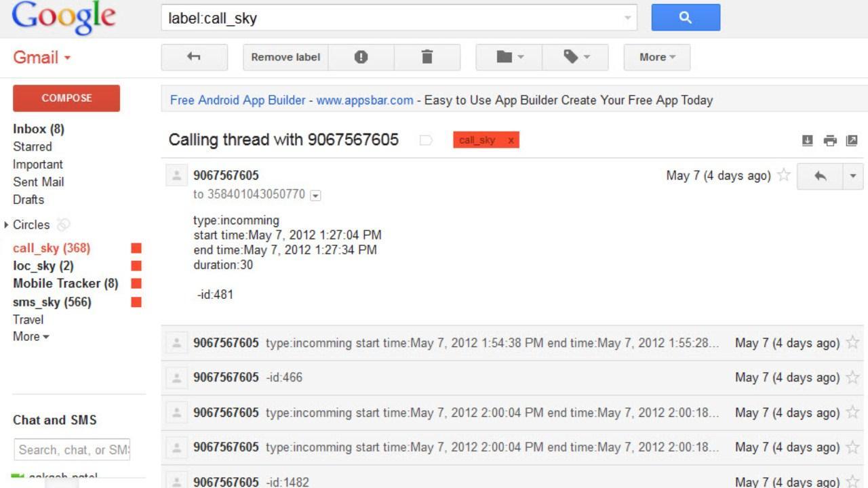Image resolution: width=868 pixels, height=488 pixels.
Task: Print the whole conversation
Action: (x=830, y=140)
